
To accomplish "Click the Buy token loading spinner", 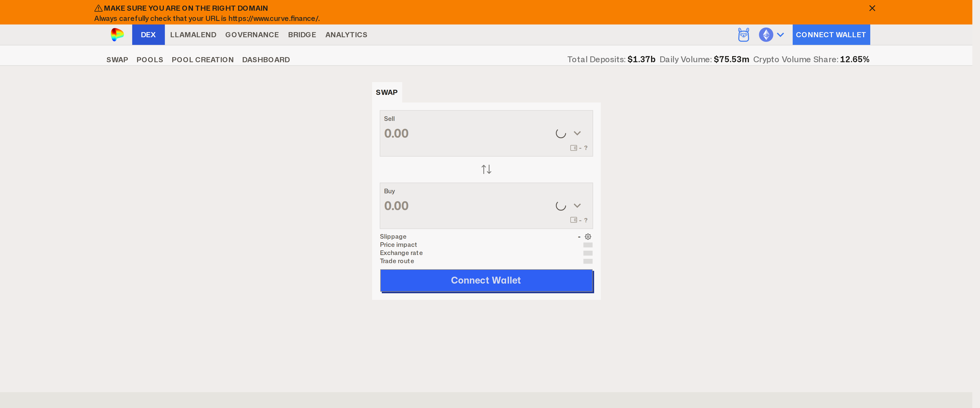I will [561, 206].
